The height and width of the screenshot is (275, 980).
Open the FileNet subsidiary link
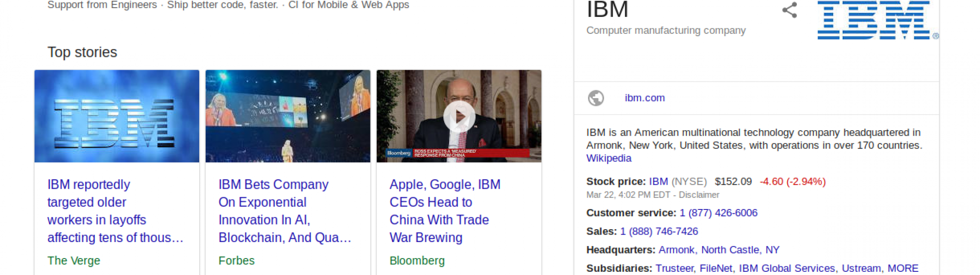point(716,268)
